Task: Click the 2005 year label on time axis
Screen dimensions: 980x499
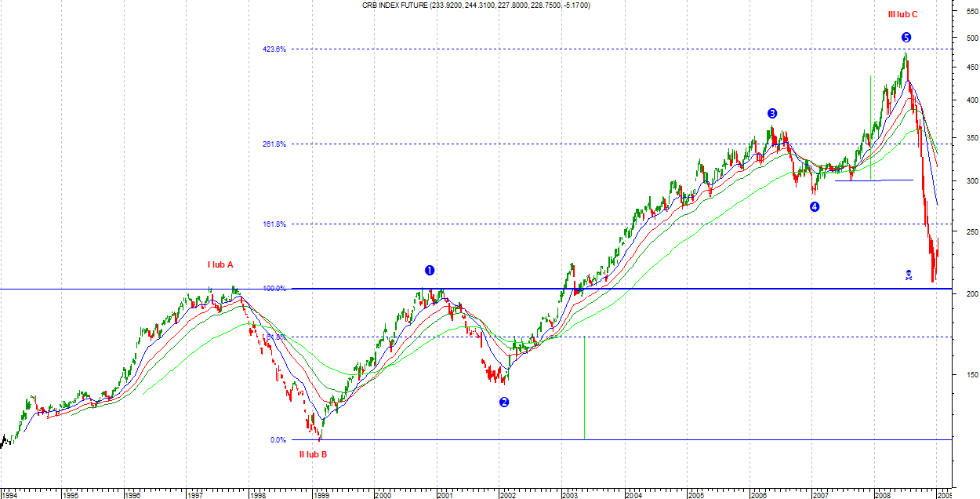Action: pos(695,495)
